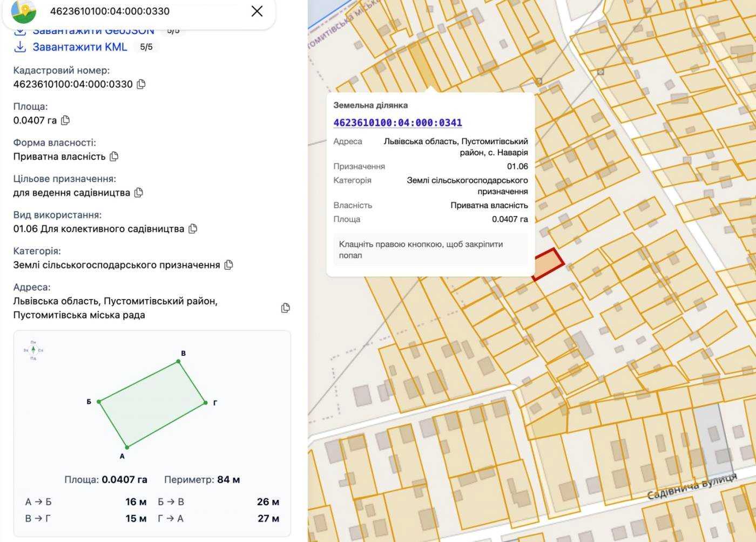This screenshot has width=756, height=542.
Task: Click the А → Б 16 м side length
Action: pos(86,502)
